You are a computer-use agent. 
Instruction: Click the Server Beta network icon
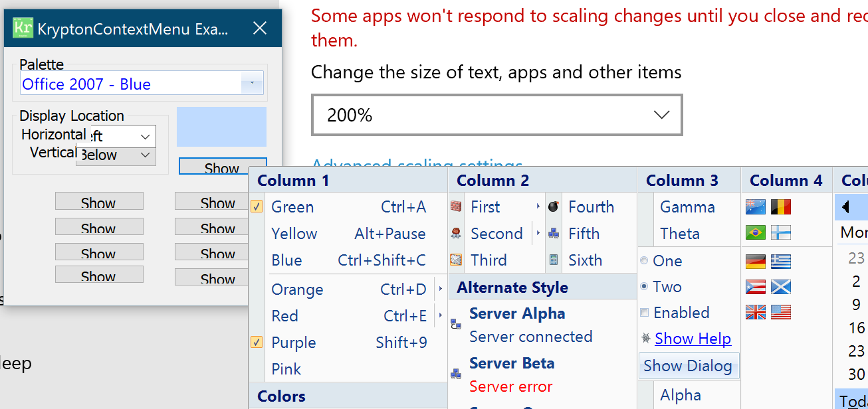coord(456,374)
